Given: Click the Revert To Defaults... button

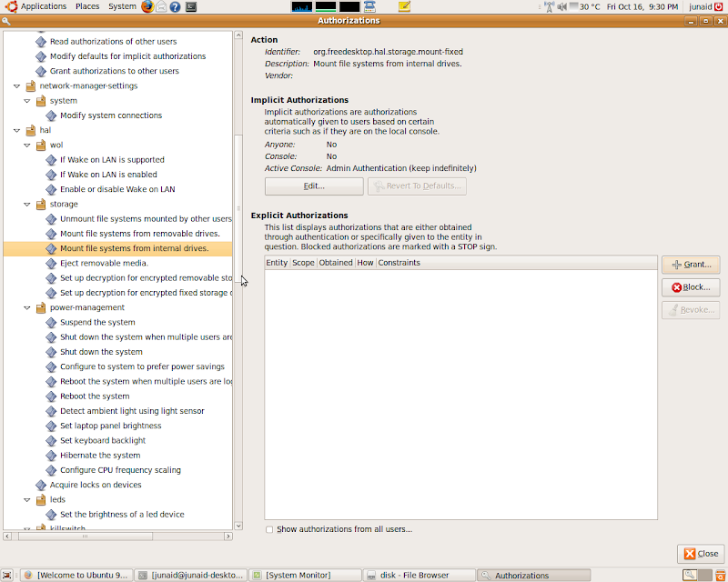Looking at the screenshot, I should point(417,186).
